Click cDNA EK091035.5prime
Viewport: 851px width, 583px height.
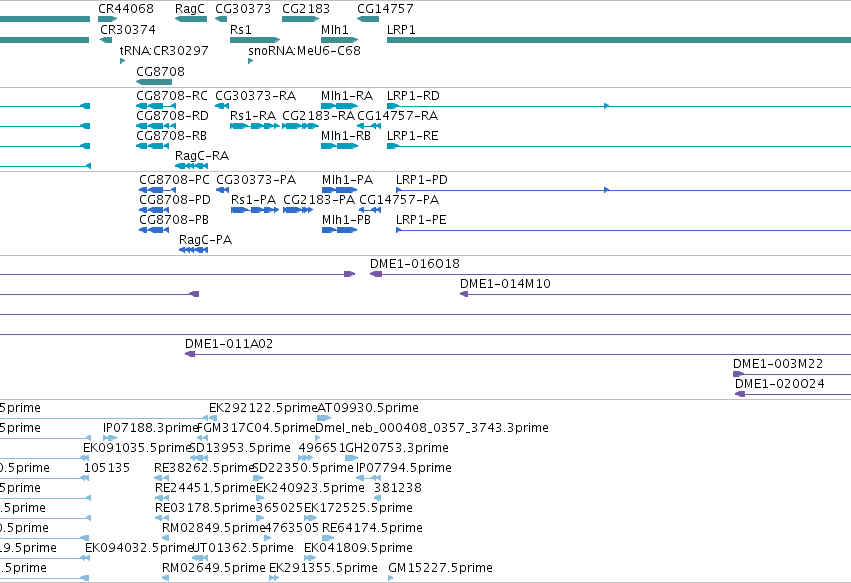[137, 448]
